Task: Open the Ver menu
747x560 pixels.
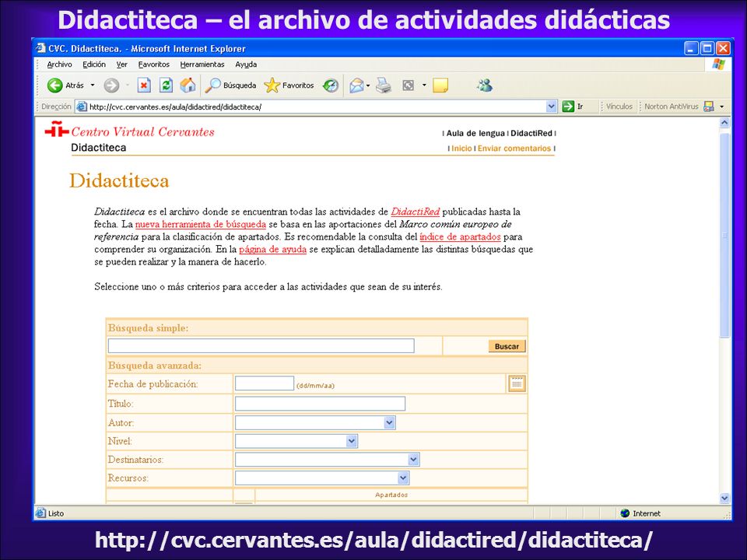Action: 122,65
